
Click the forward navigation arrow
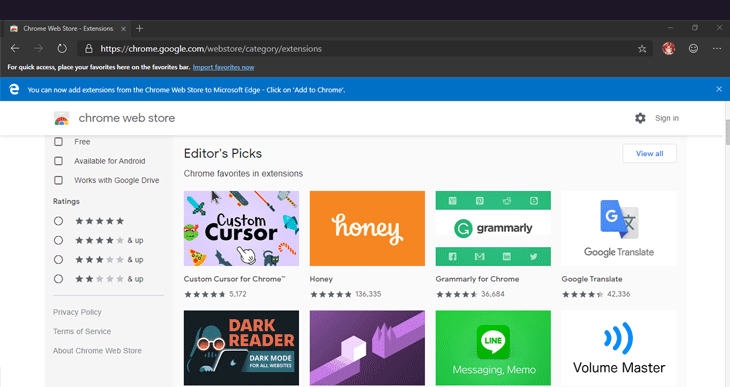coord(38,48)
